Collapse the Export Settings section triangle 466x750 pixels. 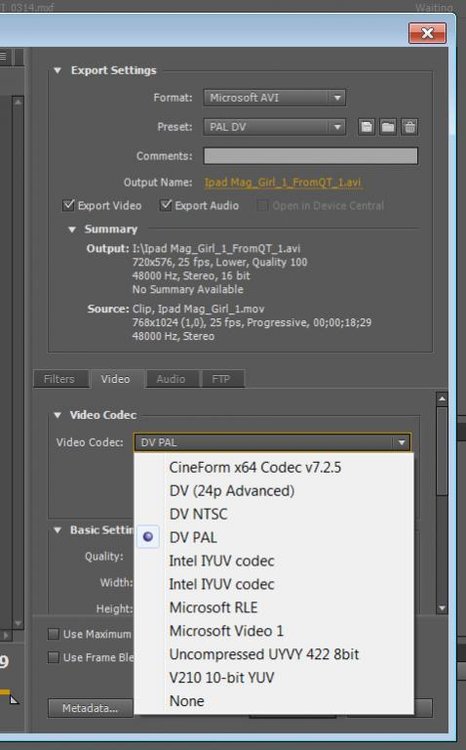[x=57, y=70]
